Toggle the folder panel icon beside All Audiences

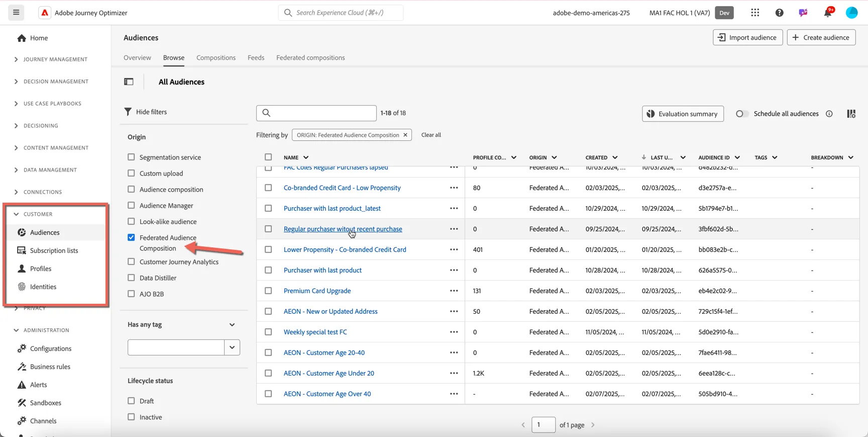tap(129, 81)
